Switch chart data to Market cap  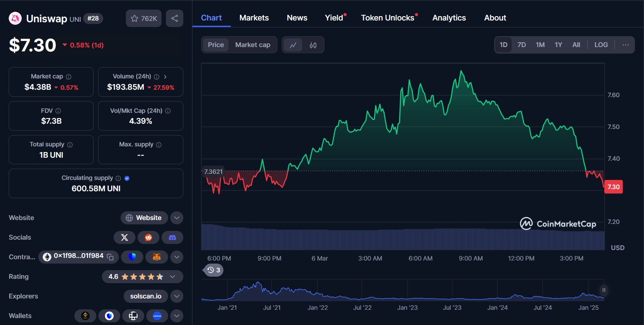coord(253,45)
